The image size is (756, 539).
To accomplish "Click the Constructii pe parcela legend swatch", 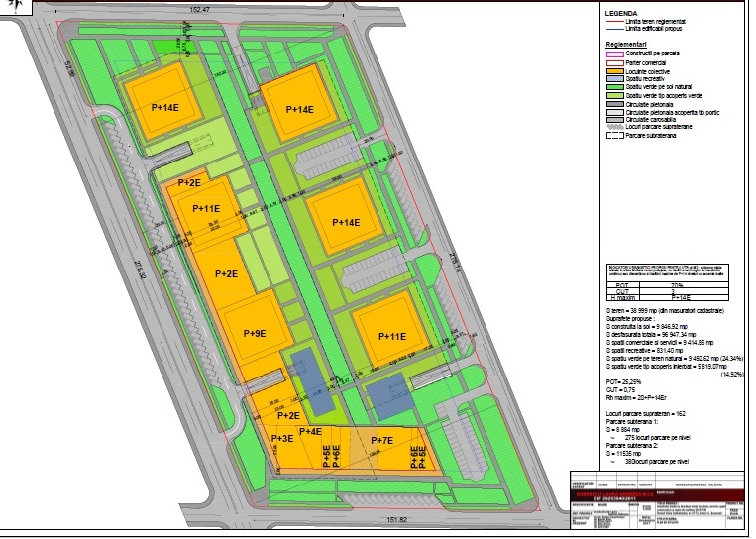I will (x=613, y=53).
